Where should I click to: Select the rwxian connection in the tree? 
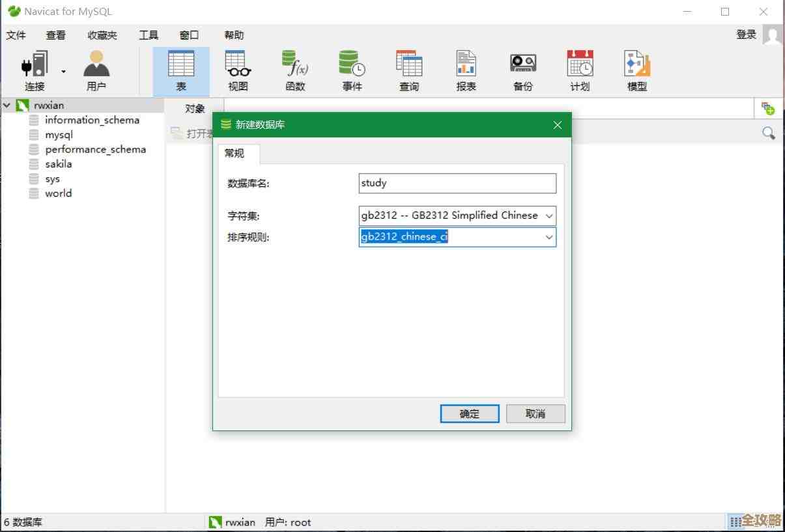[x=49, y=105]
